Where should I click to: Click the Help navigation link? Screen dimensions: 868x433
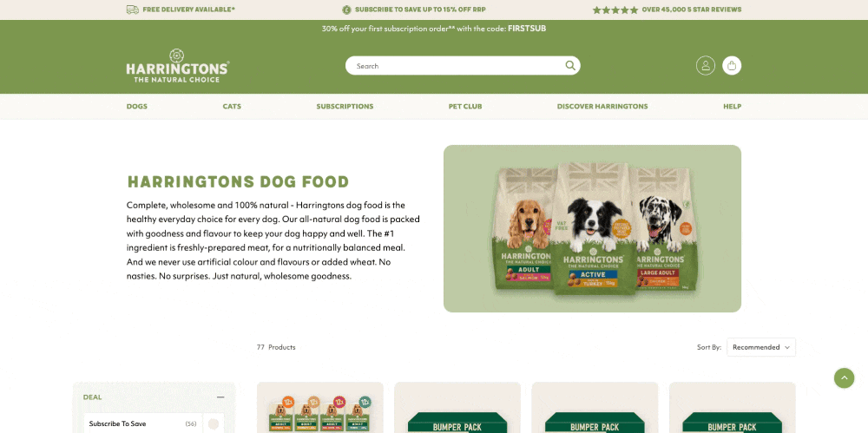pyautogui.click(x=732, y=107)
